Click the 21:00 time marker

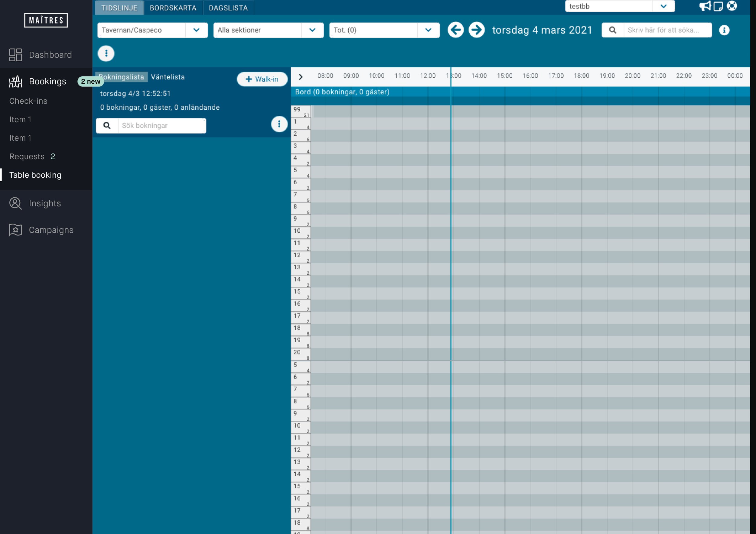tap(658, 76)
